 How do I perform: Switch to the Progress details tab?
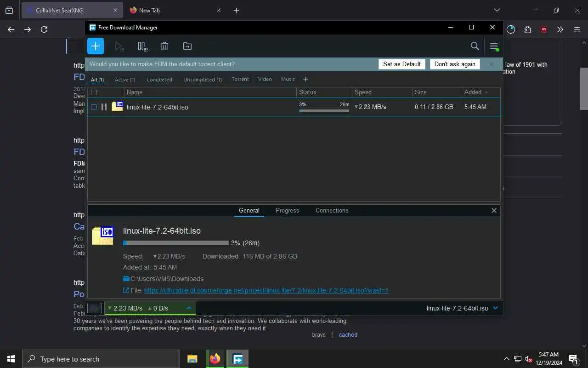(287, 210)
